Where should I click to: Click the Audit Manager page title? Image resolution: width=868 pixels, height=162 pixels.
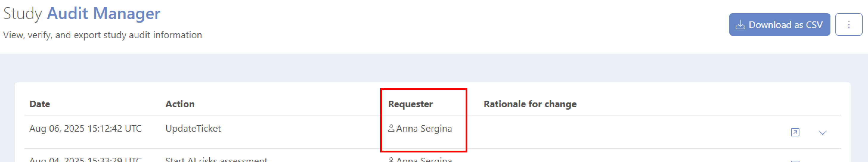[x=103, y=13]
